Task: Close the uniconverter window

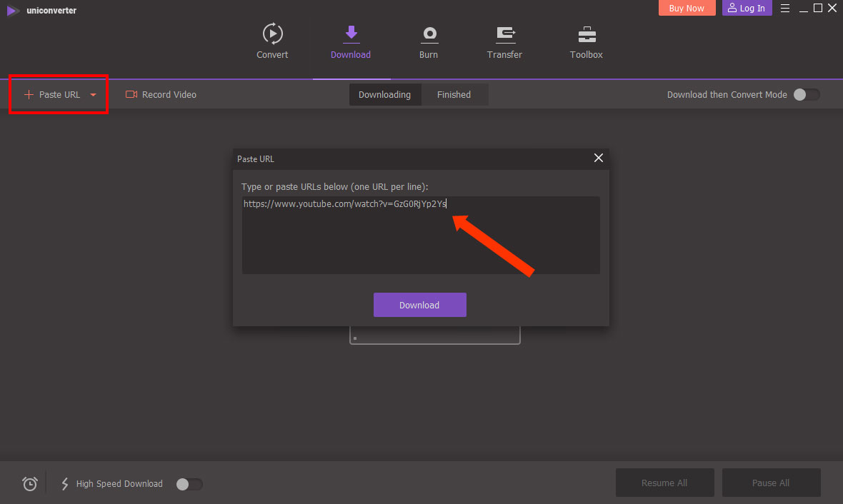Action: (832, 8)
